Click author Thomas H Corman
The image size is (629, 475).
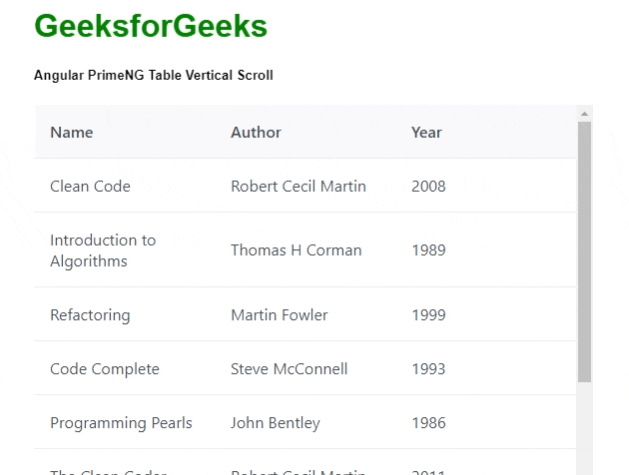click(296, 250)
